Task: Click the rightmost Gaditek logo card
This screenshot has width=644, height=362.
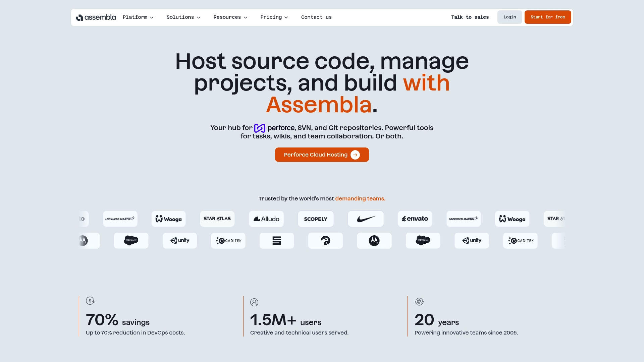Action: (x=520, y=241)
